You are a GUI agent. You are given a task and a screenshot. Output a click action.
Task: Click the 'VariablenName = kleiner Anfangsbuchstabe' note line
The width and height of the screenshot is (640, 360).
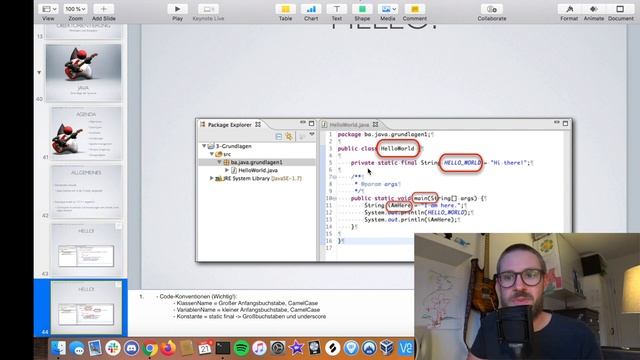coord(248,310)
